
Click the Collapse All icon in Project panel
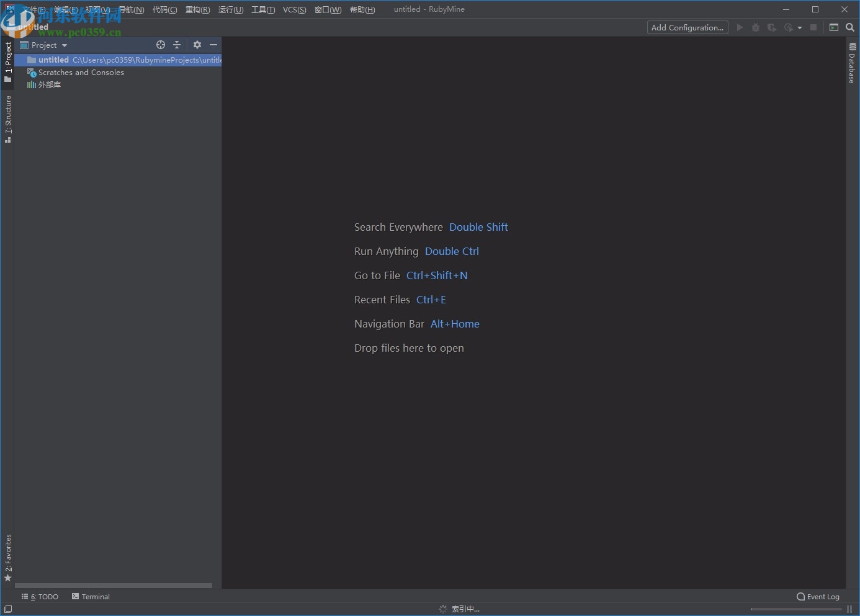tap(177, 45)
